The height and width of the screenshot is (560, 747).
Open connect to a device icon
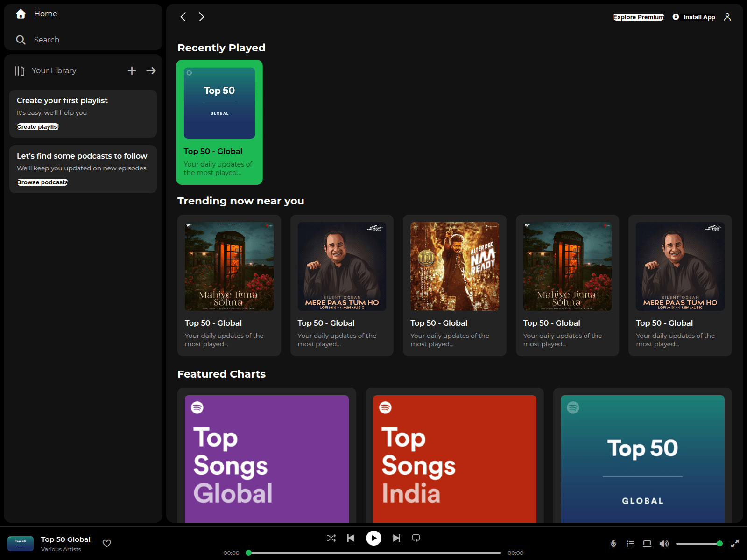[x=647, y=544]
